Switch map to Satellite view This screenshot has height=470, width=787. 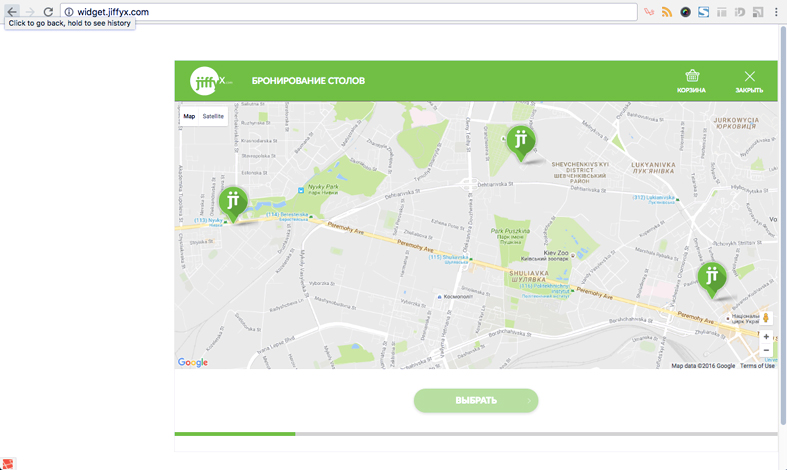213,117
